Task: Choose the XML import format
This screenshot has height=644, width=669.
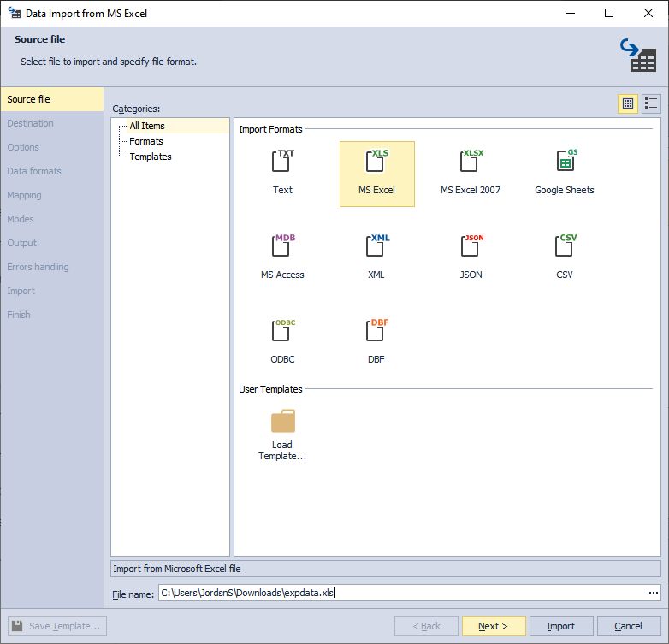Action: (376, 258)
